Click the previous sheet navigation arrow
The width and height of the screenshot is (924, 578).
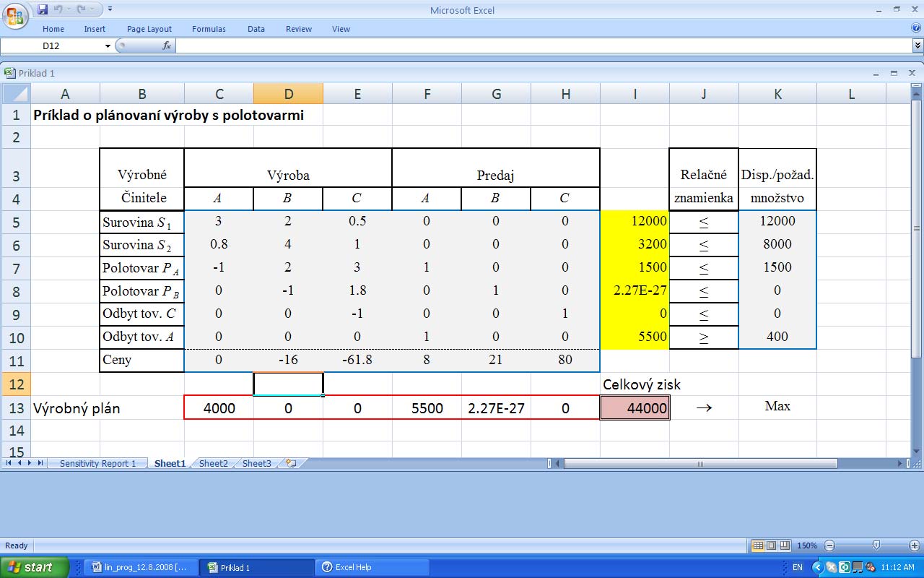19,462
